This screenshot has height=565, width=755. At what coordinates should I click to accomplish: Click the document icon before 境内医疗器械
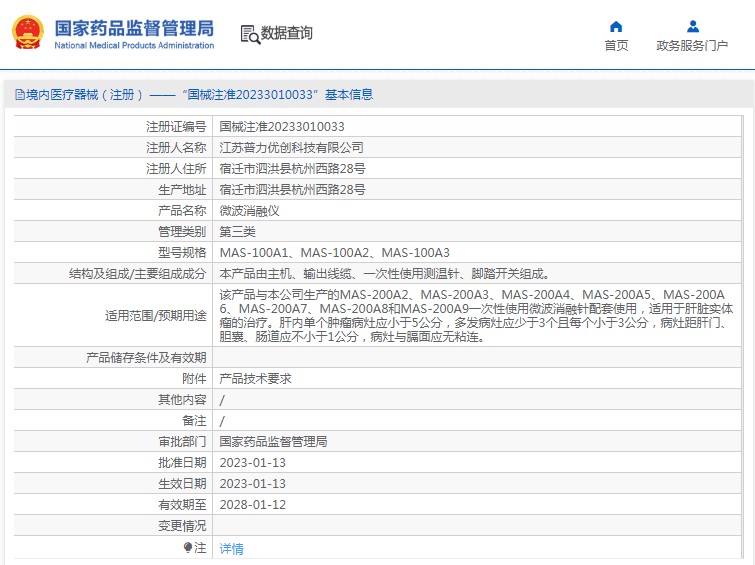pos(20,94)
